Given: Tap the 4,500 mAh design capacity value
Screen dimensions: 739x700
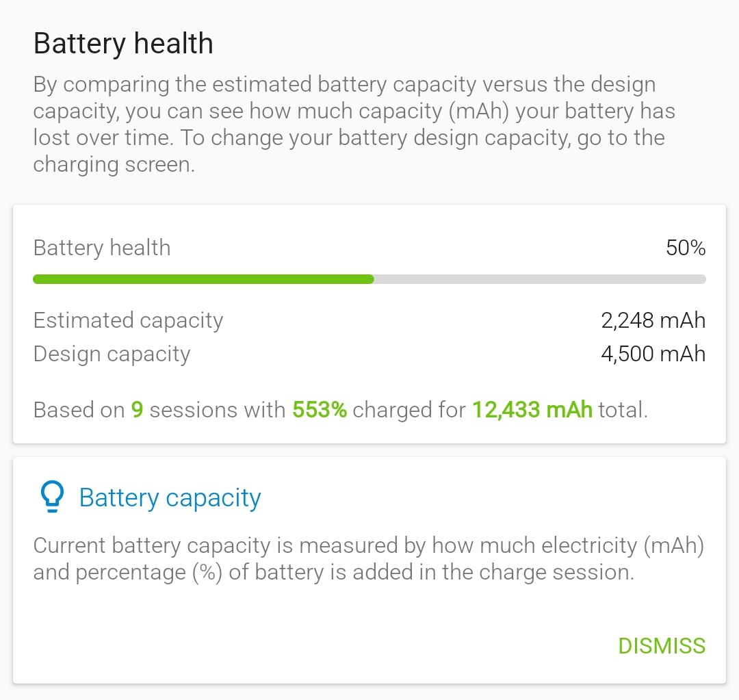Looking at the screenshot, I should (653, 354).
